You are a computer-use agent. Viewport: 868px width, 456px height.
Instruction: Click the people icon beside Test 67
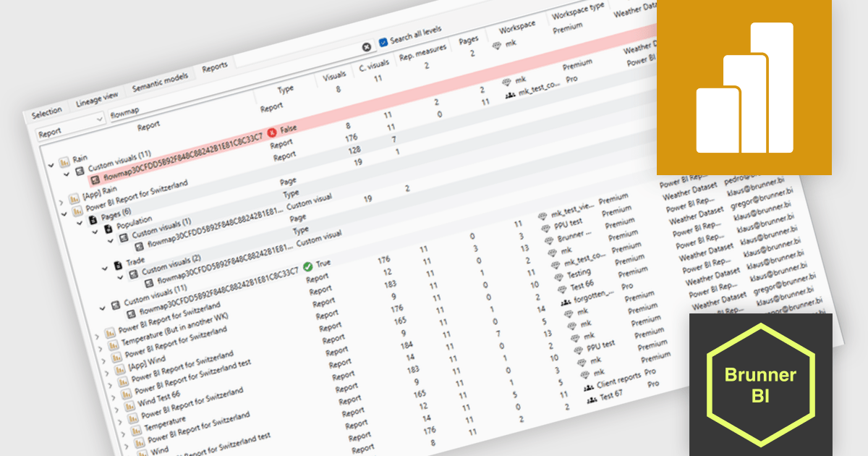[x=592, y=398]
